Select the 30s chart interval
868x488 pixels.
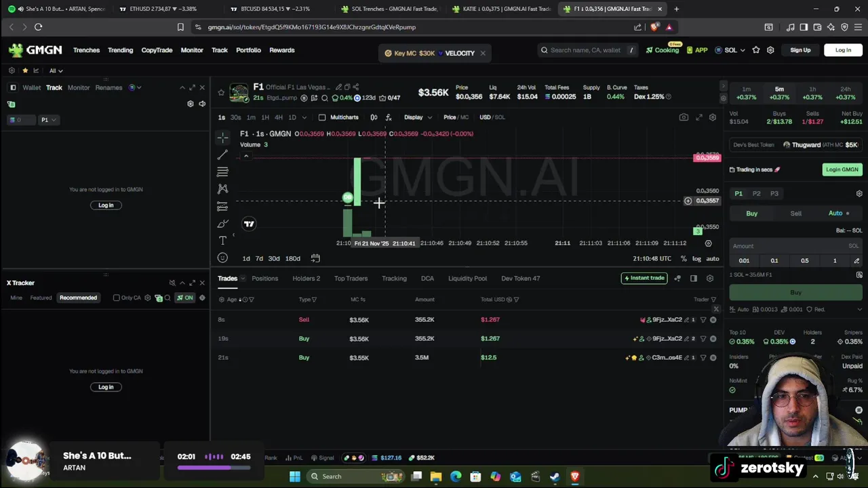235,117
